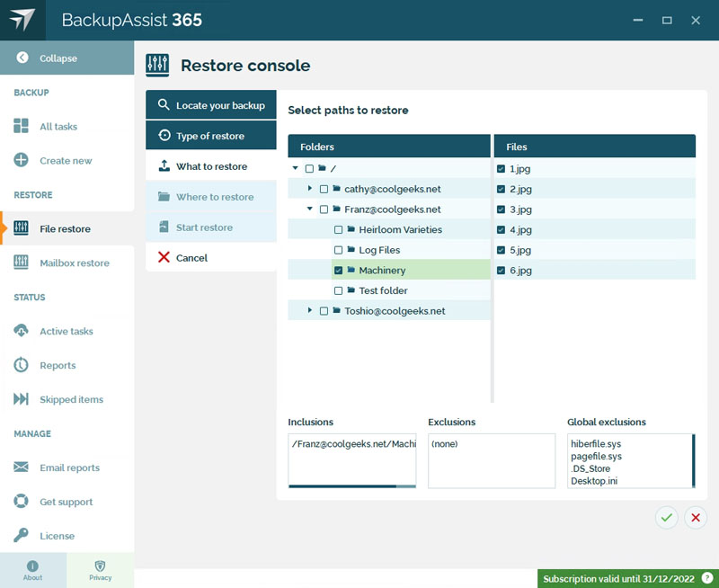This screenshot has width=719, height=588.
Task: Click the Log Files folder icon
Action: pyautogui.click(x=351, y=249)
